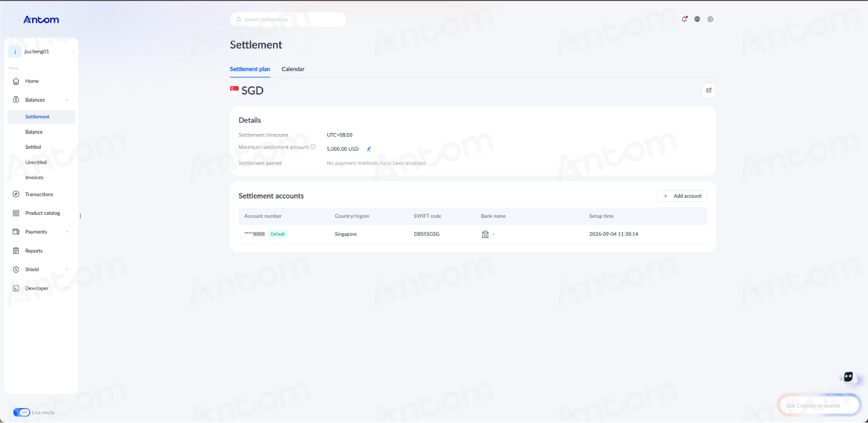Click the Antom logo
The image size is (868, 423).
pyautogui.click(x=41, y=19)
